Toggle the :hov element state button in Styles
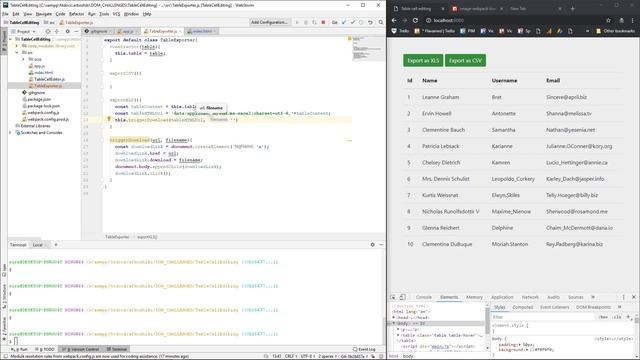 tap(603, 317)
